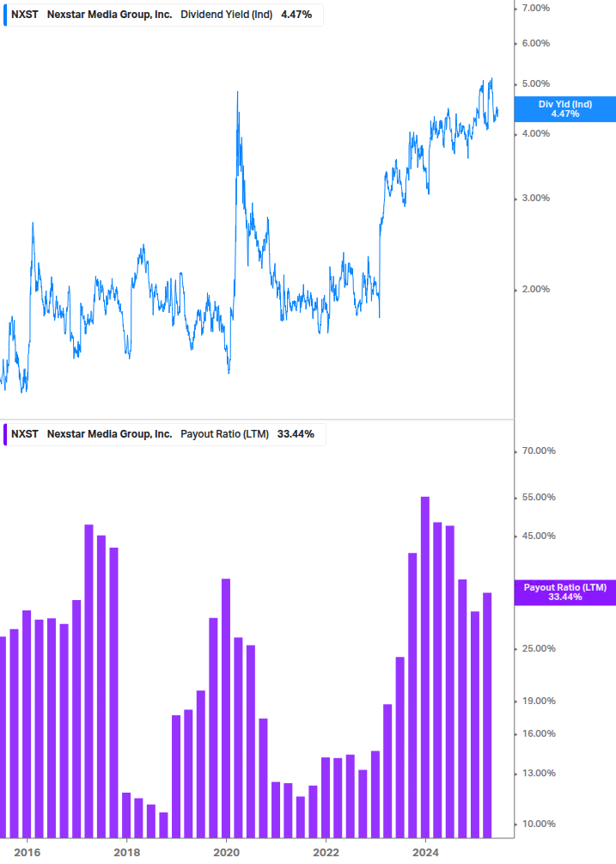This screenshot has width=616, height=864.
Task: Click the 2020 label on the time axis
Action: click(x=226, y=853)
